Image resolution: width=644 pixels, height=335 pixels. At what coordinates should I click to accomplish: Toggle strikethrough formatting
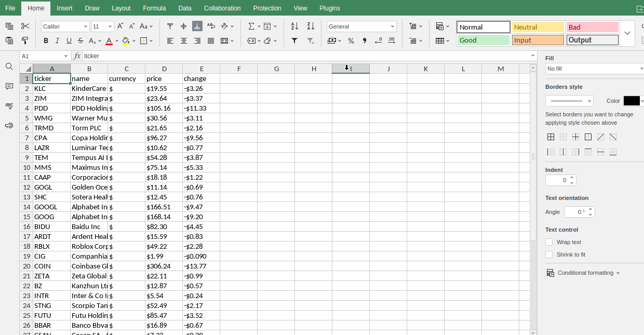coord(80,40)
